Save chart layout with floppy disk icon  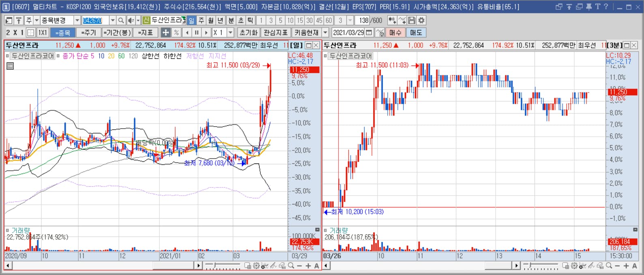(412, 20)
